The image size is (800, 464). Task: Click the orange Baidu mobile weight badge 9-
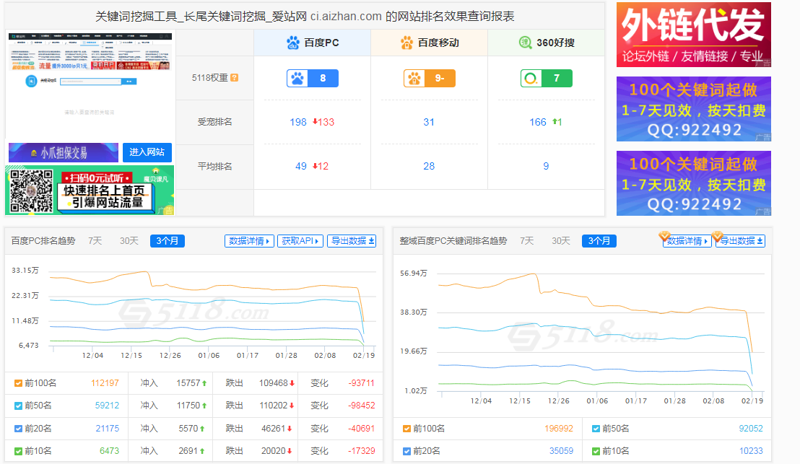[429, 78]
